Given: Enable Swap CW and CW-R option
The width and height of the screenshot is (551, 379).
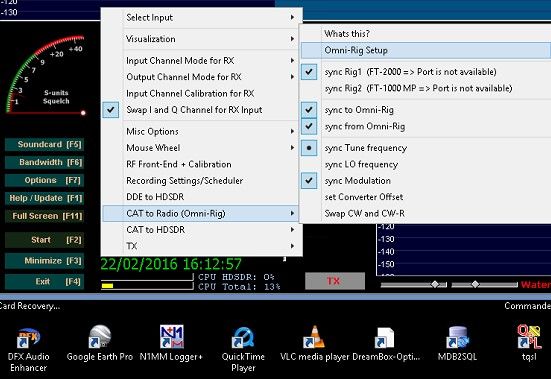Looking at the screenshot, I should (364, 213).
